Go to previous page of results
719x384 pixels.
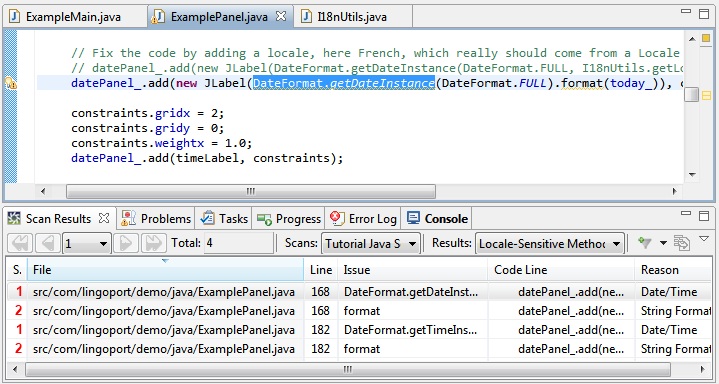click(48, 243)
